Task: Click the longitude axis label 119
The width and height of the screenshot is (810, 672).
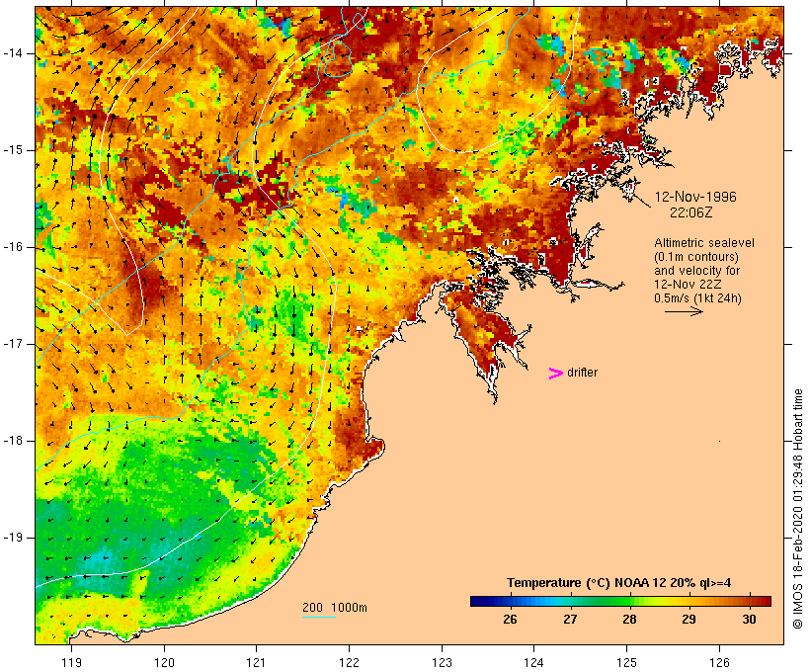Action: click(x=71, y=662)
